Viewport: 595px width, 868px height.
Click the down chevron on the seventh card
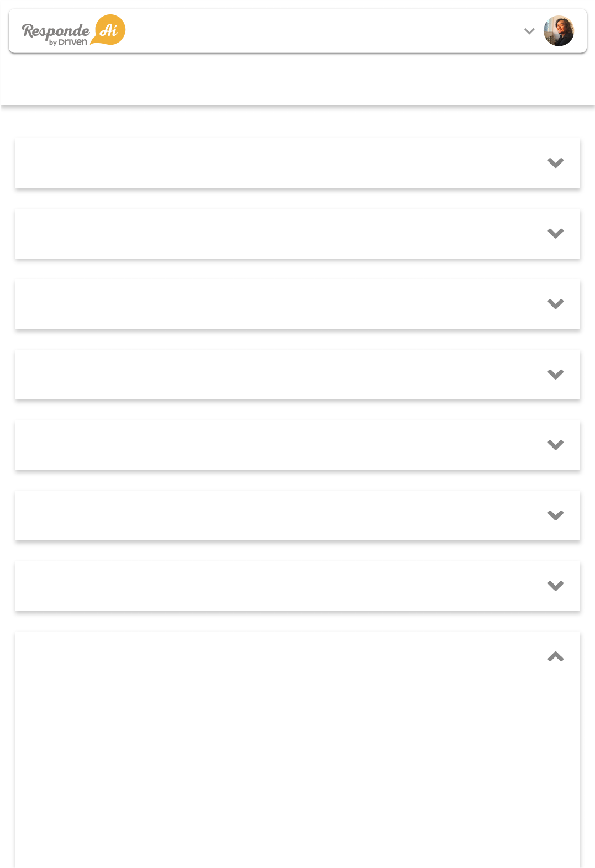555,586
